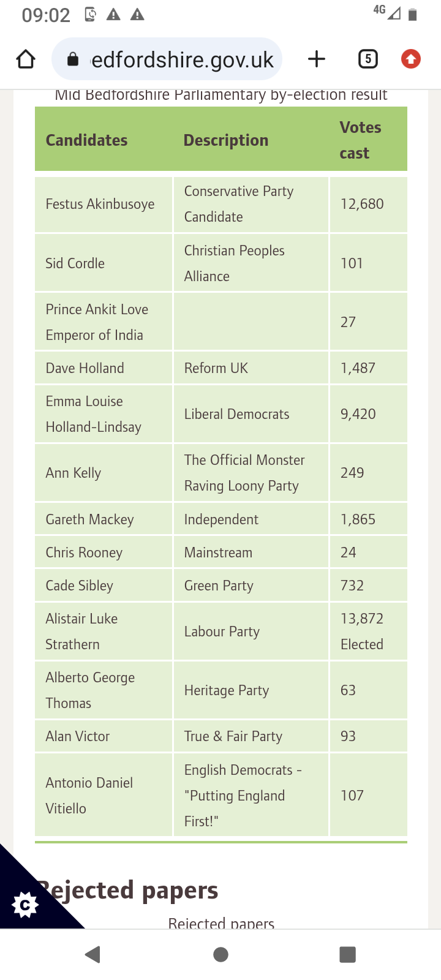This screenshot has height=980, width=441.
Task: Tap the red browser update arrow icon
Action: tap(410, 59)
